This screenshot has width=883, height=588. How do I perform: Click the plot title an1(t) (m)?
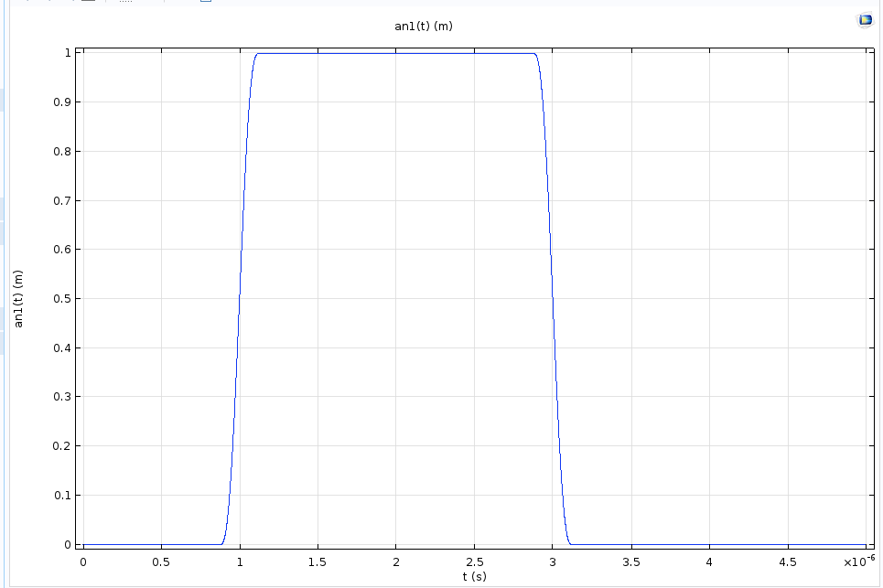pos(423,26)
